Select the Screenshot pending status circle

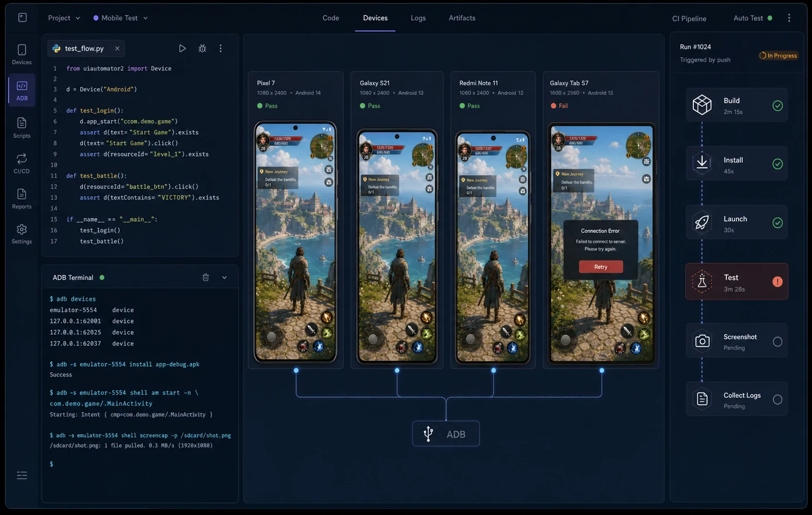click(777, 342)
